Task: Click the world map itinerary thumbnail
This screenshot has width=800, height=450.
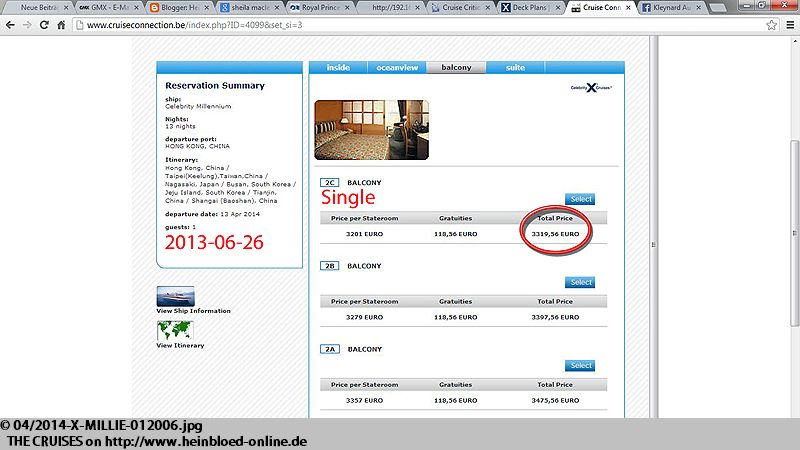Action: (175, 331)
